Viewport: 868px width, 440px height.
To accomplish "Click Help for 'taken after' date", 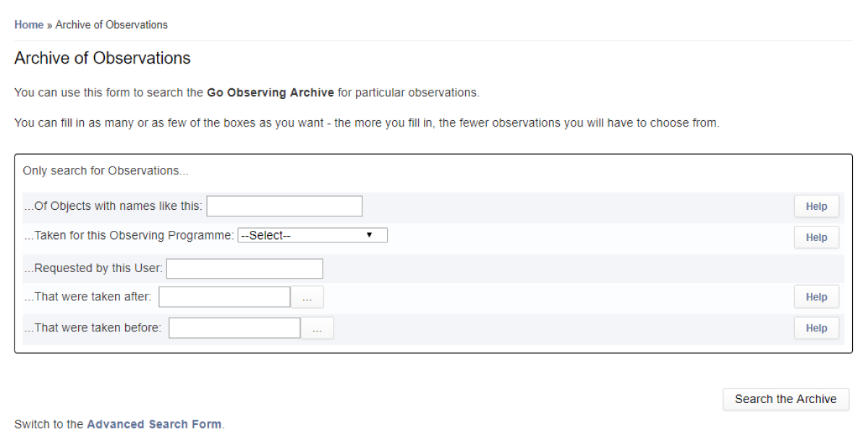I will (816, 297).
